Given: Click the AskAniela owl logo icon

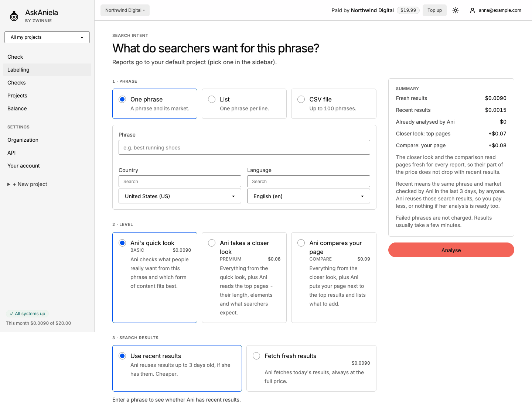Looking at the screenshot, I should 14,16.
